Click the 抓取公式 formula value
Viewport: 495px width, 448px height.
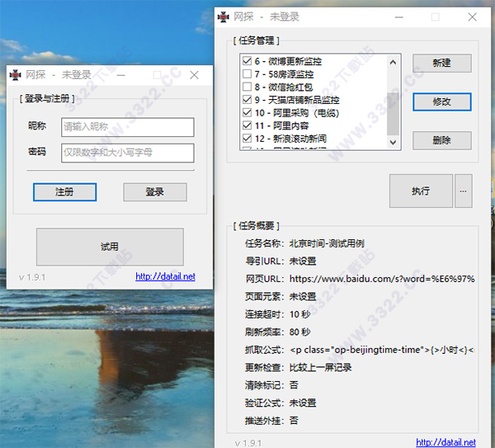click(x=382, y=350)
